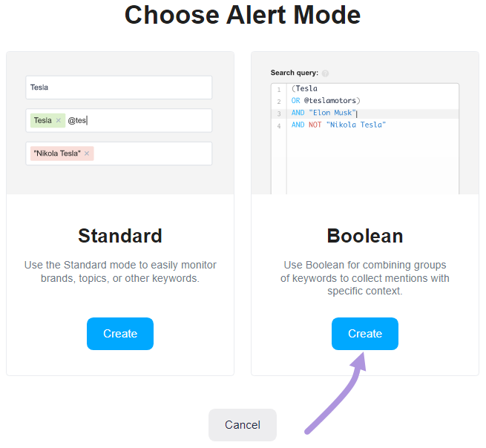Click query line OR @teslamotors)
Image resolution: width=486 pixels, height=448 pixels.
(x=326, y=101)
